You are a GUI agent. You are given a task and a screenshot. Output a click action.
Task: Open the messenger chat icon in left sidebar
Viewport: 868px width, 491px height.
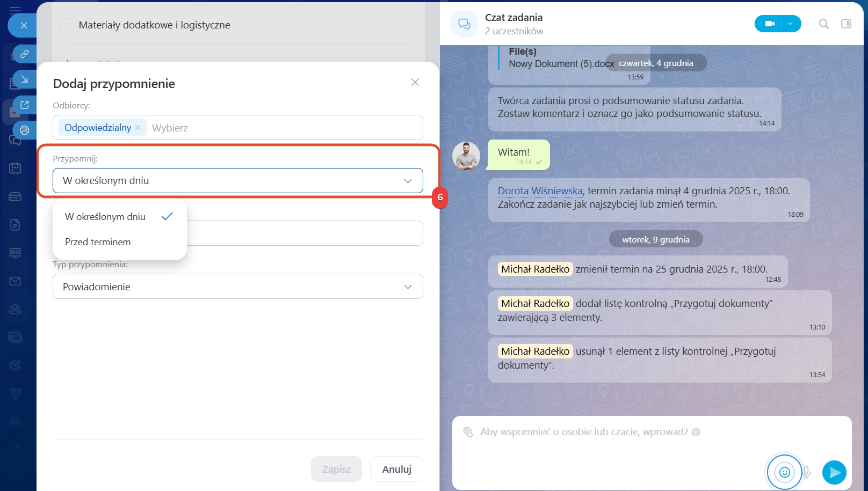click(x=15, y=141)
